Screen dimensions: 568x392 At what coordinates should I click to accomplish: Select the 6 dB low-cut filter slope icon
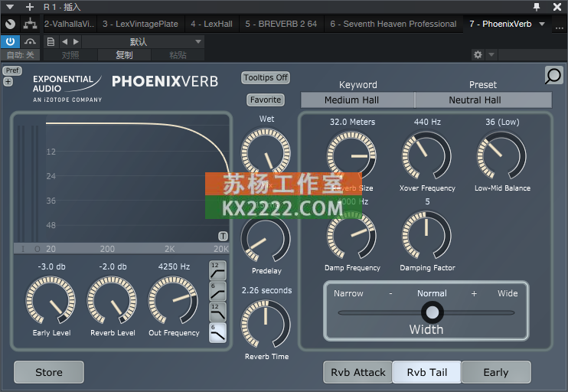[x=217, y=291]
